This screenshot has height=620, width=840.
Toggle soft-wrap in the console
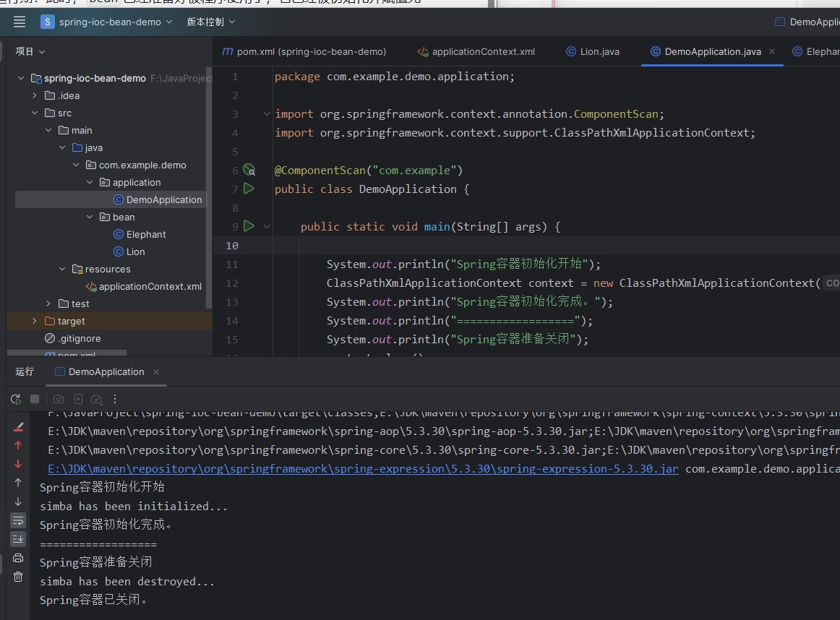tap(18, 520)
